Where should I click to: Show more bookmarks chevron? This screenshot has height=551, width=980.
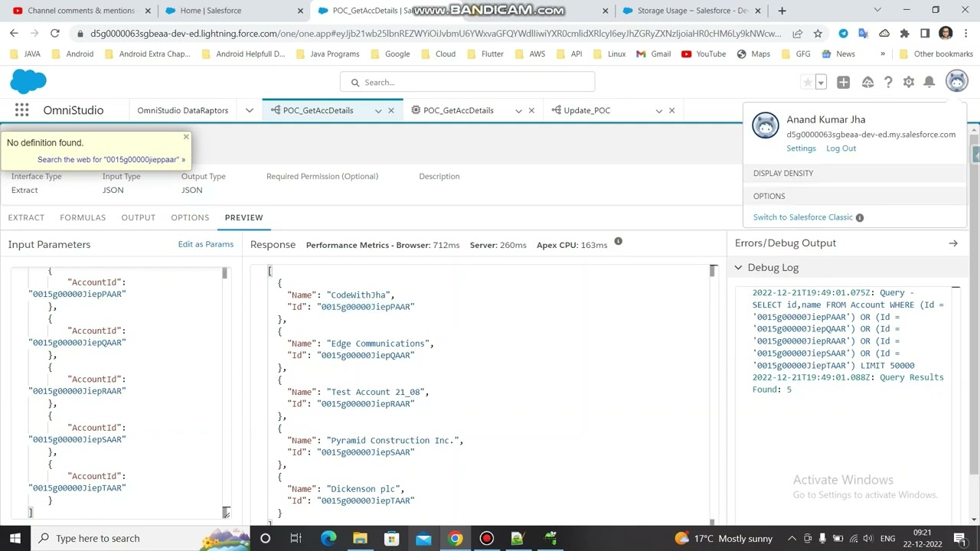[883, 54]
